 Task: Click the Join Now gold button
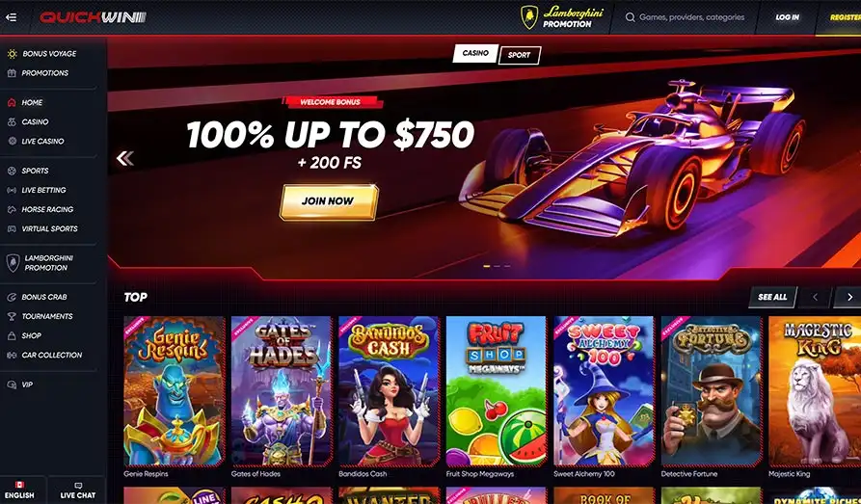tap(329, 201)
